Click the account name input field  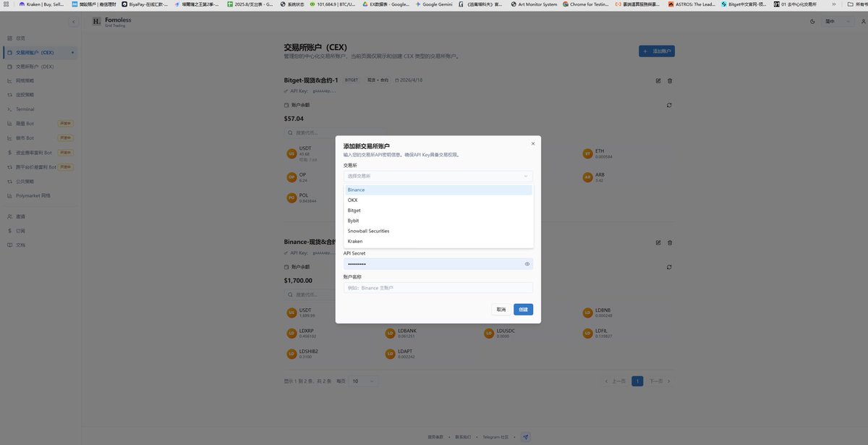pos(438,288)
